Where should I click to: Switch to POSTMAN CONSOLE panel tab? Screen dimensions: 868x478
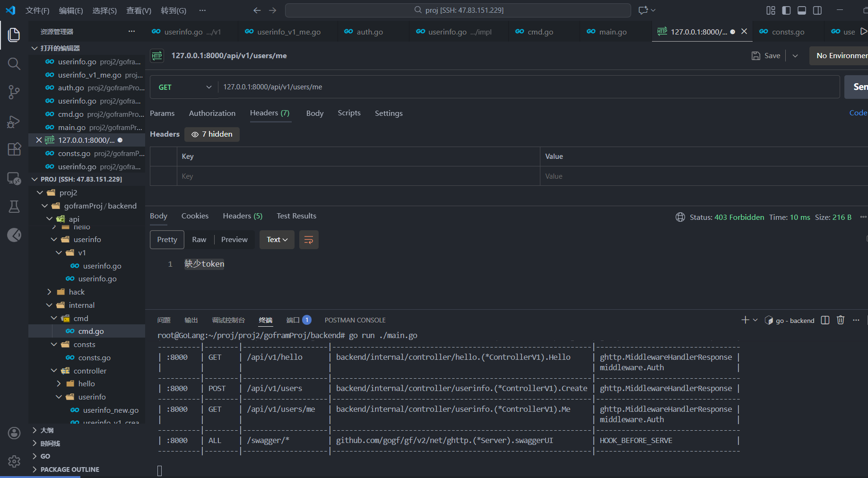tap(355, 320)
